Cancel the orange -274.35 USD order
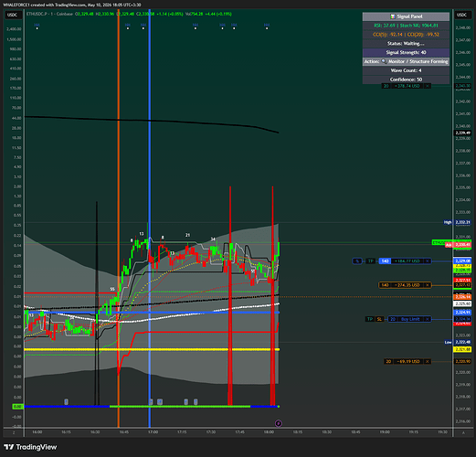 pyautogui.click(x=428, y=285)
